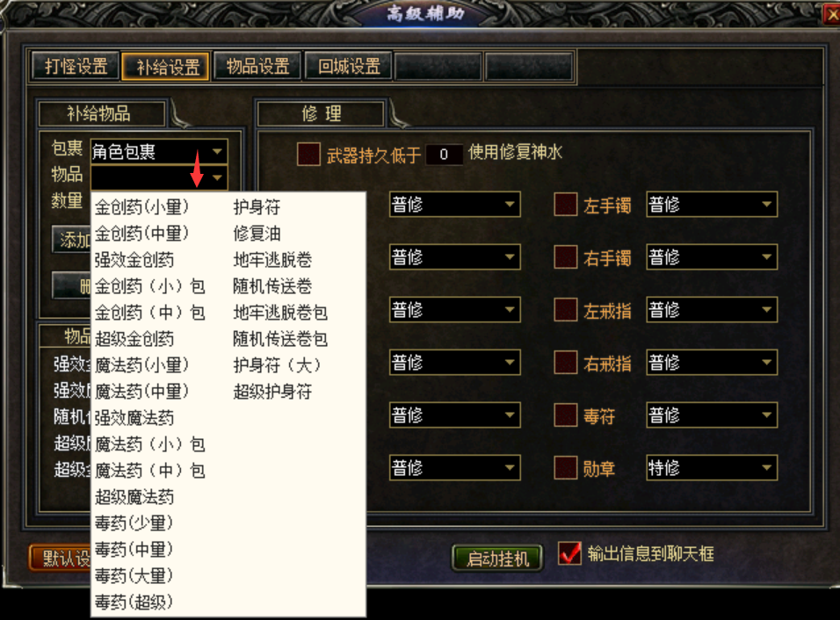Select the 回城设置 tab
840x620 pixels.
click(x=349, y=66)
